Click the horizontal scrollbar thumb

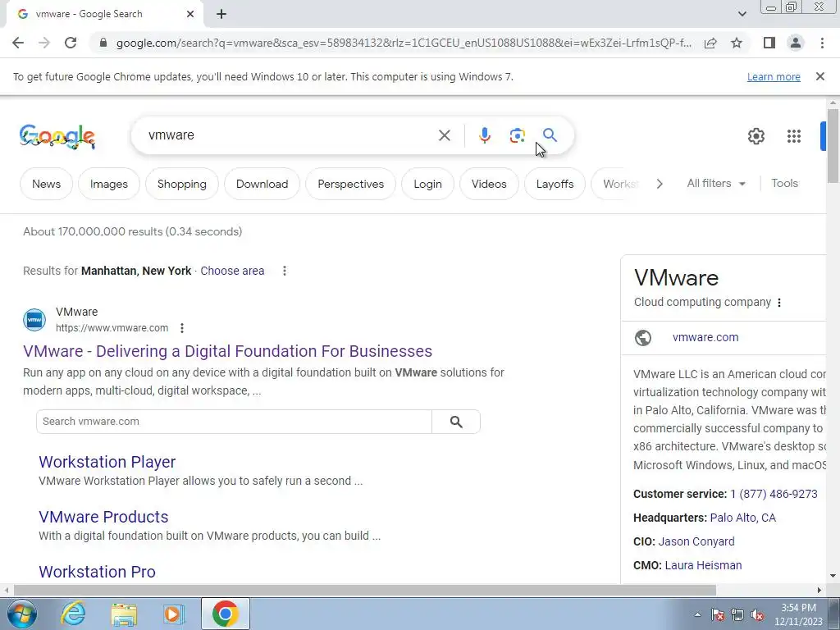pos(365,590)
